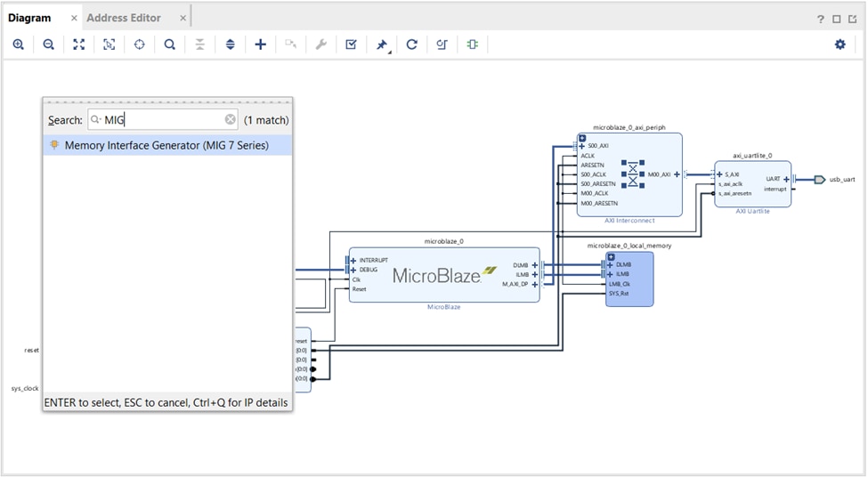Zoom in on the block diagram
Image resolution: width=868 pixels, height=477 pixels.
(19, 44)
